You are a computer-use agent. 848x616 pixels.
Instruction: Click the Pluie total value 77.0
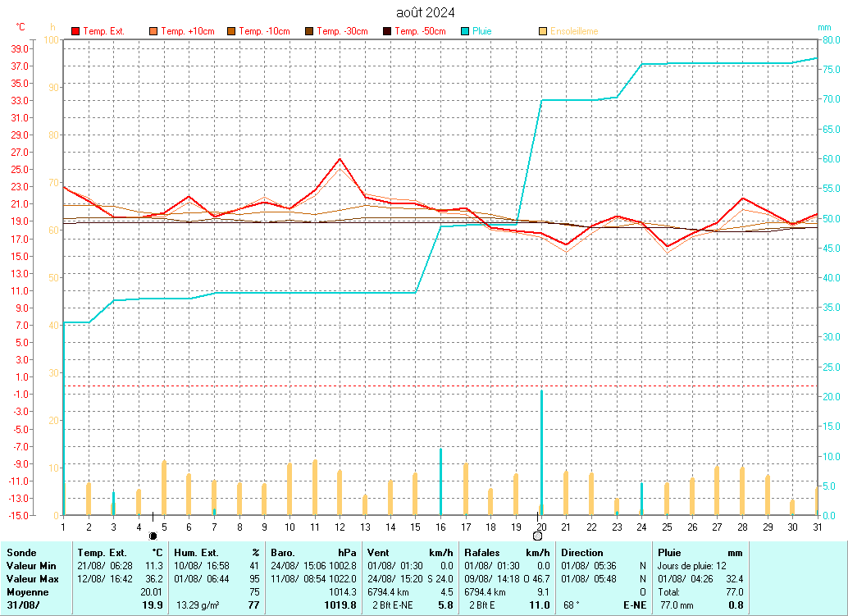click(x=734, y=591)
